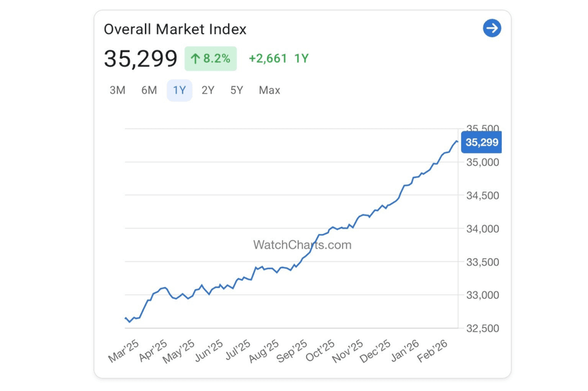Click the large 35,299 index value
The image size is (588, 391).
140,59
